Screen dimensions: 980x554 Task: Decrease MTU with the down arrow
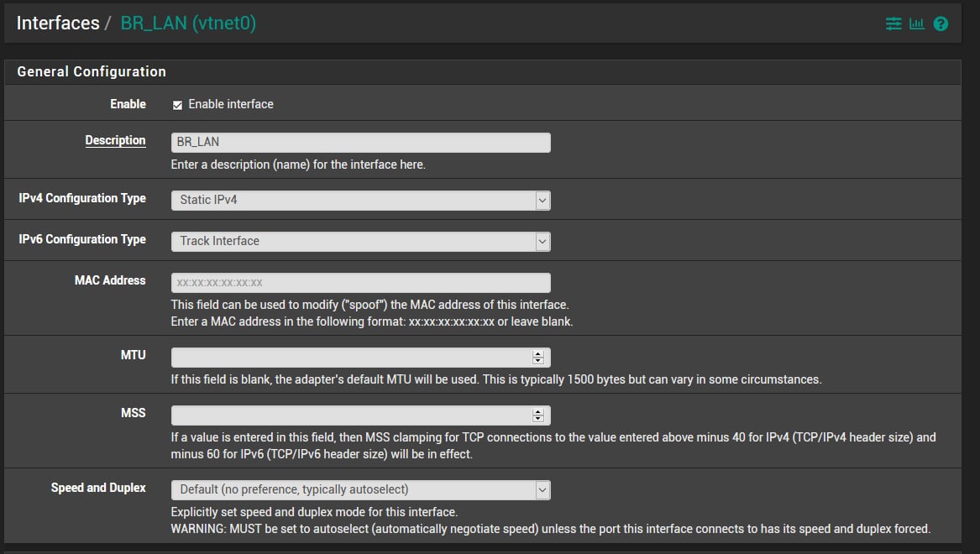pos(538,360)
